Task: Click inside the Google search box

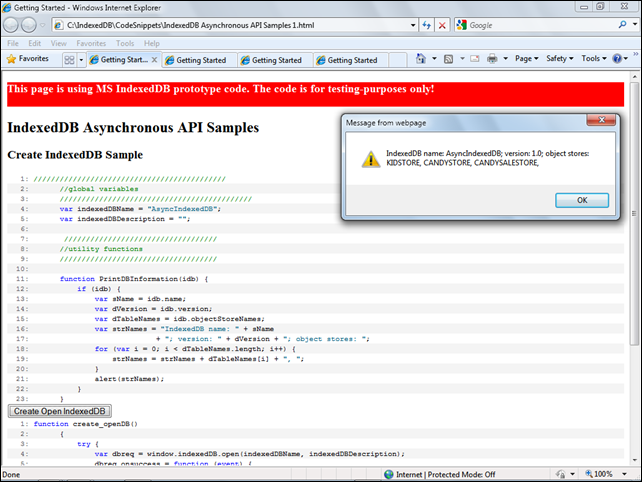Action: [x=532, y=24]
